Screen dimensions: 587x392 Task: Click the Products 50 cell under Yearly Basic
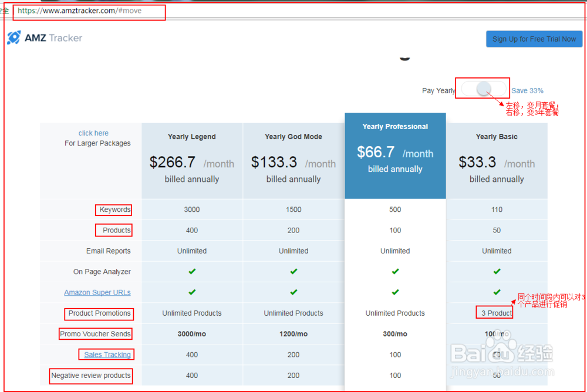coord(497,230)
